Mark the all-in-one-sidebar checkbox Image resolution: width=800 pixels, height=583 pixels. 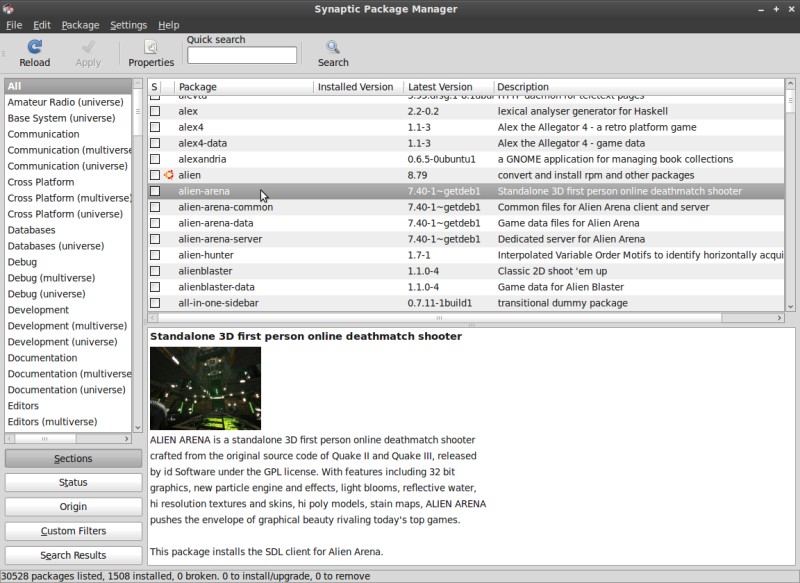pos(155,303)
